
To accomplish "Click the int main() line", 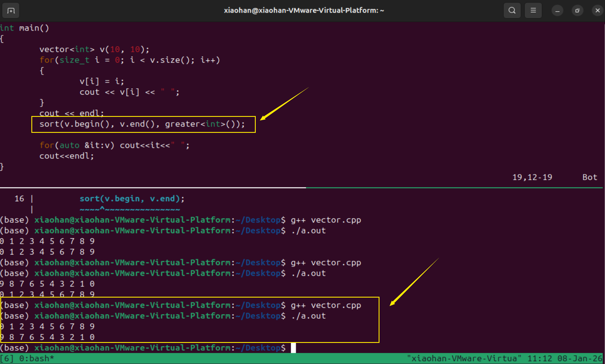I will click(25, 28).
